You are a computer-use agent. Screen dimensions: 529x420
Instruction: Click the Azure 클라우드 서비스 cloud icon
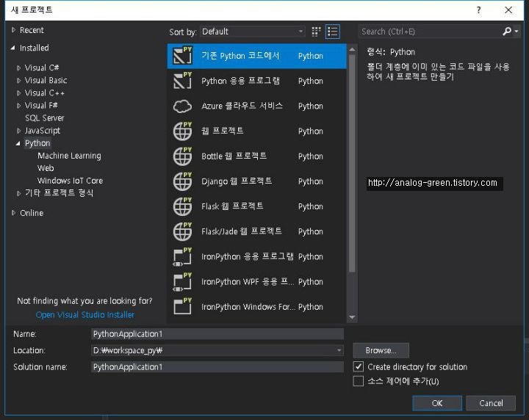tap(182, 106)
